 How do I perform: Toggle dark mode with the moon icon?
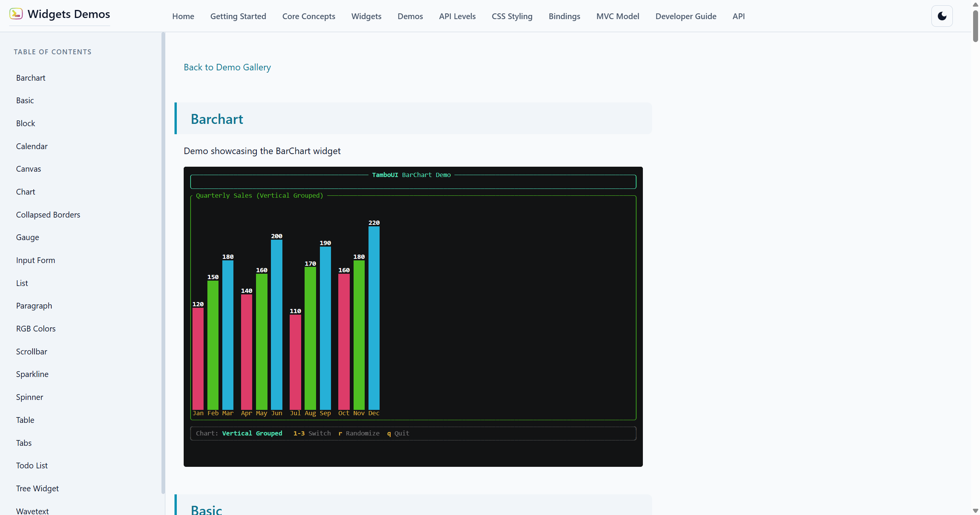(942, 16)
